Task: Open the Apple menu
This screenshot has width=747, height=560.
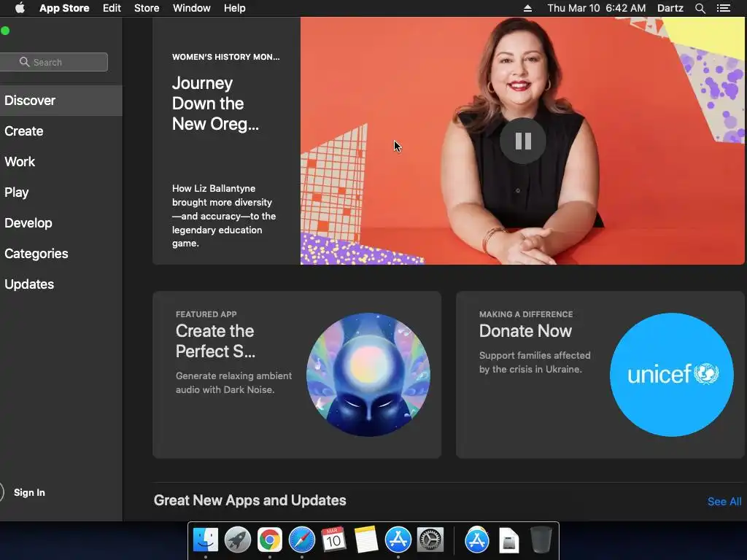Action: [x=20, y=8]
